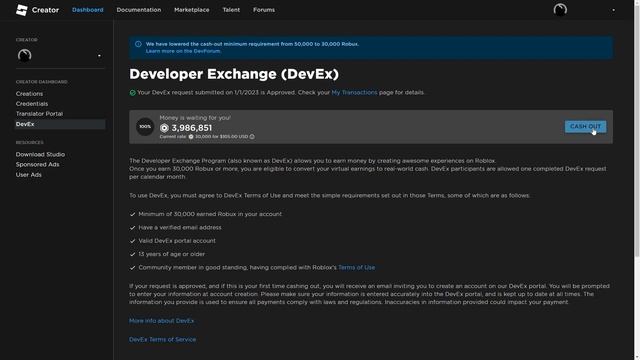Click checkmark next to Community member in good standing
Image resolution: width=640 pixels, height=360 pixels.
(132, 268)
